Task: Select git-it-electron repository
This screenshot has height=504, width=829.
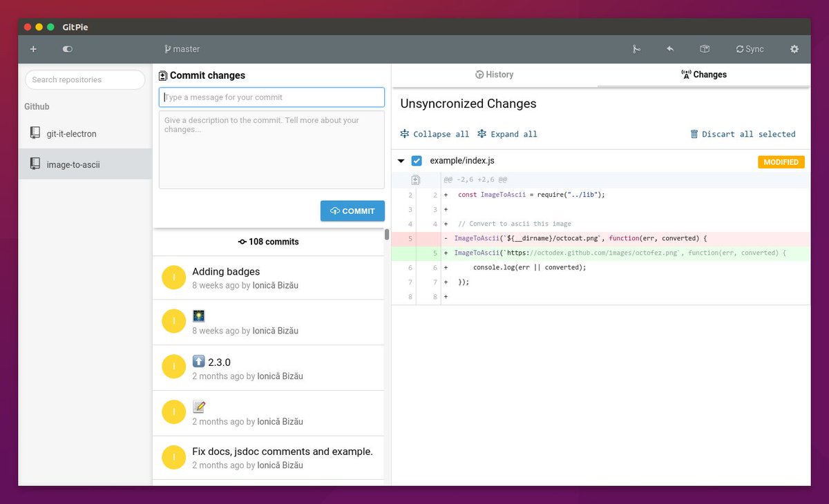Action: click(x=85, y=133)
